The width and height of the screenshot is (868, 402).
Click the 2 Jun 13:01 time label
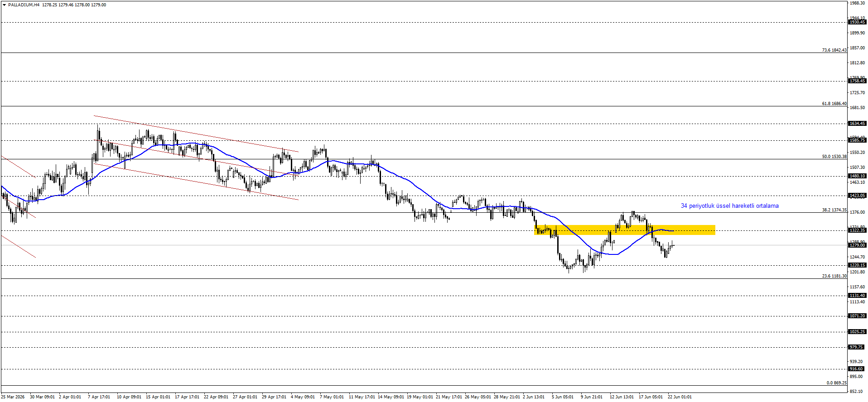click(534, 397)
